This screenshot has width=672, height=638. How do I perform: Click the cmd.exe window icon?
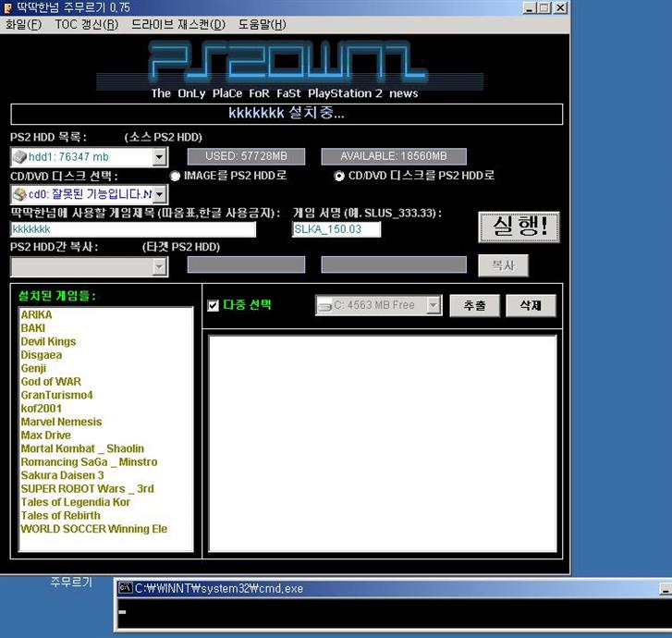[125, 588]
